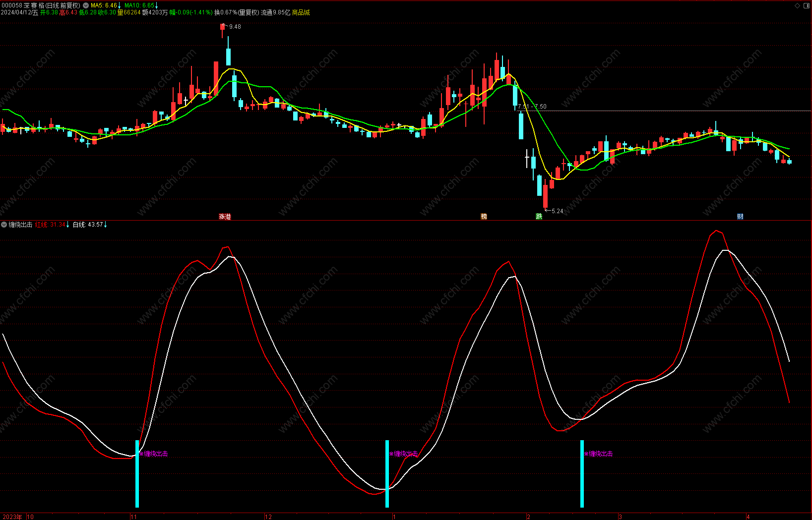Click the 财 event marker
The width and height of the screenshot is (812, 520).
click(x=740, y=217)
